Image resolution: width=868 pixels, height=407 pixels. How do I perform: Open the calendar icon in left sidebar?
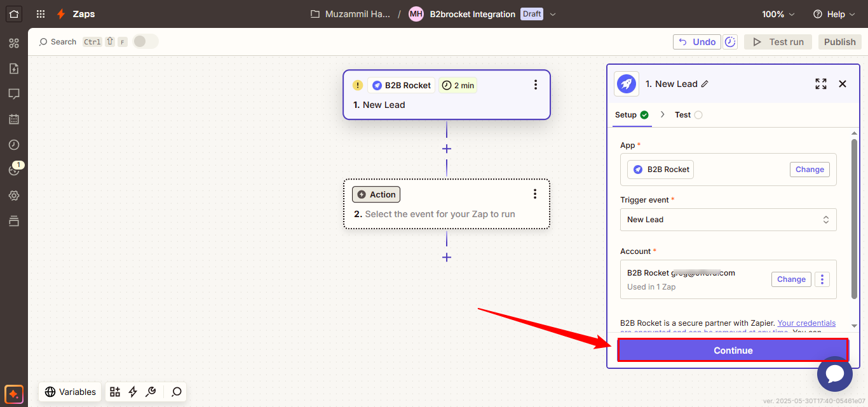point(14,119)
